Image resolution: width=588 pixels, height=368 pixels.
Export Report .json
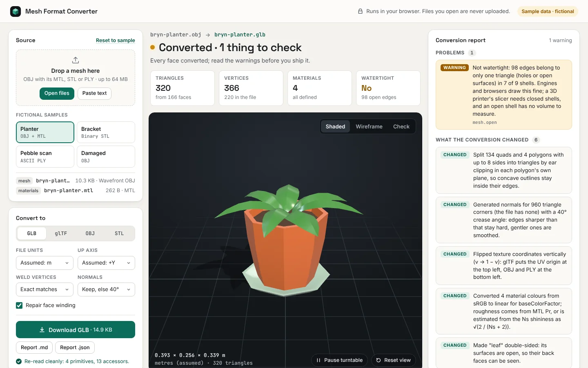(75, 348)
